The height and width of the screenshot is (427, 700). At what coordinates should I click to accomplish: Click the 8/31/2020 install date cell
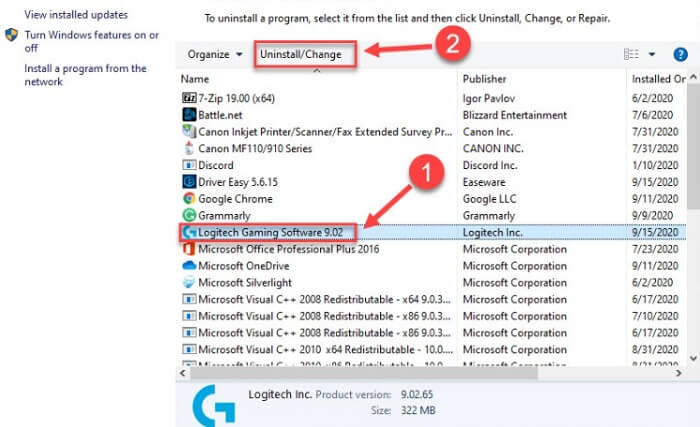click(655, 349)
